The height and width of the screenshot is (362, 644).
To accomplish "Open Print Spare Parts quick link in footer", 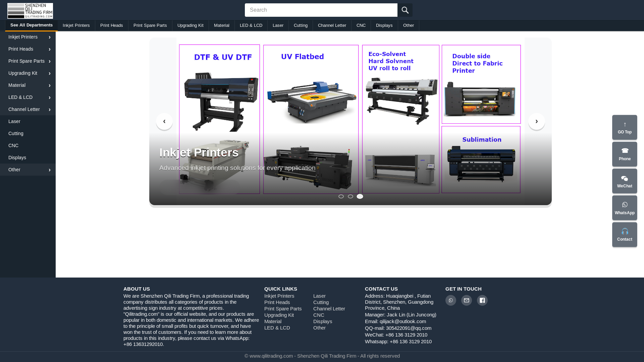I will click(x=283, y=309).
